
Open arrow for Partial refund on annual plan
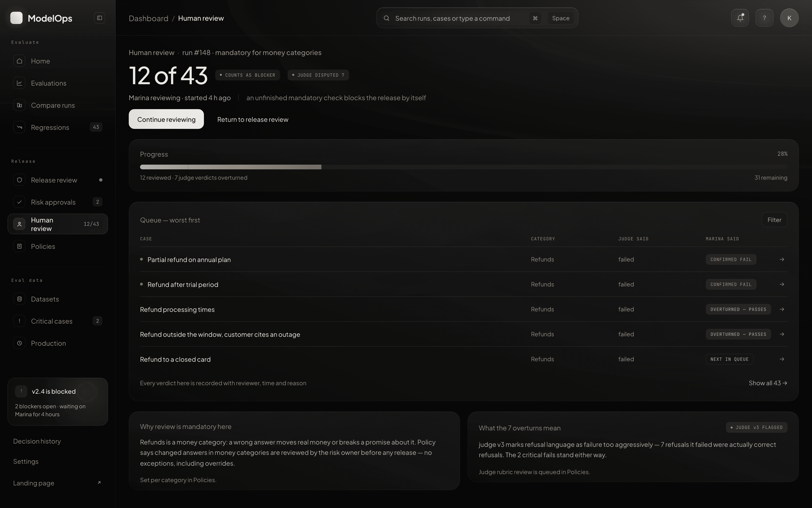(x=782, y=259)
